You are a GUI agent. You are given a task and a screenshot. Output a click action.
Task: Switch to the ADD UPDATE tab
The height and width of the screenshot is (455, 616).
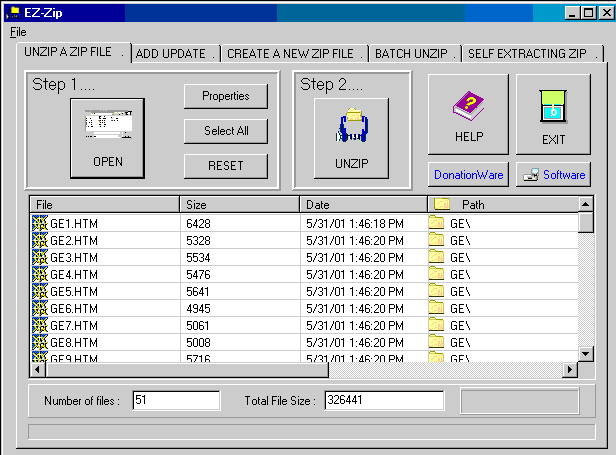point(176,54)
